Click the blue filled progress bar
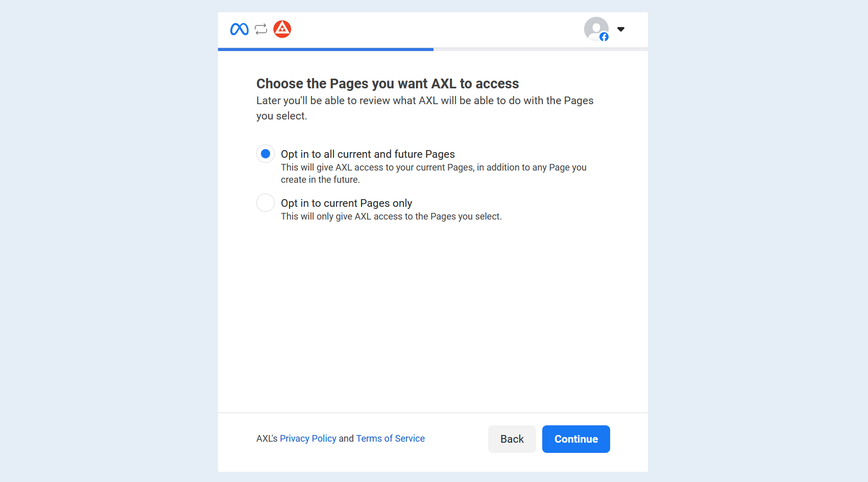The height and width of the screenshot is (482, 868). pyautogui.click(x=326, y=50)
